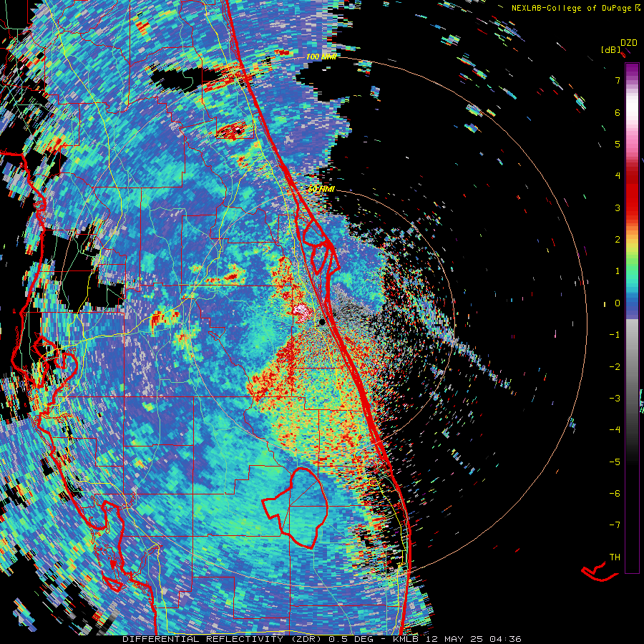Click the 3 dB label on color scale
The width and height of the screenshot is (644, 644).
pyautogui.click(x=618, y=208)
